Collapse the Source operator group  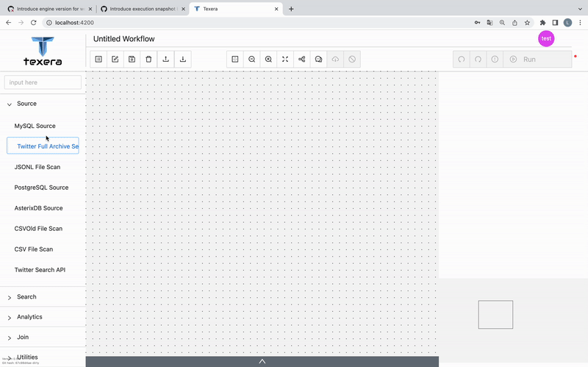[x=43, y=104]
